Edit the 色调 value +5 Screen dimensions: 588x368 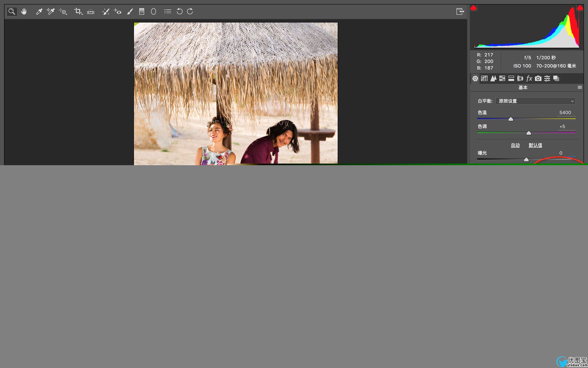click(562, 127)
